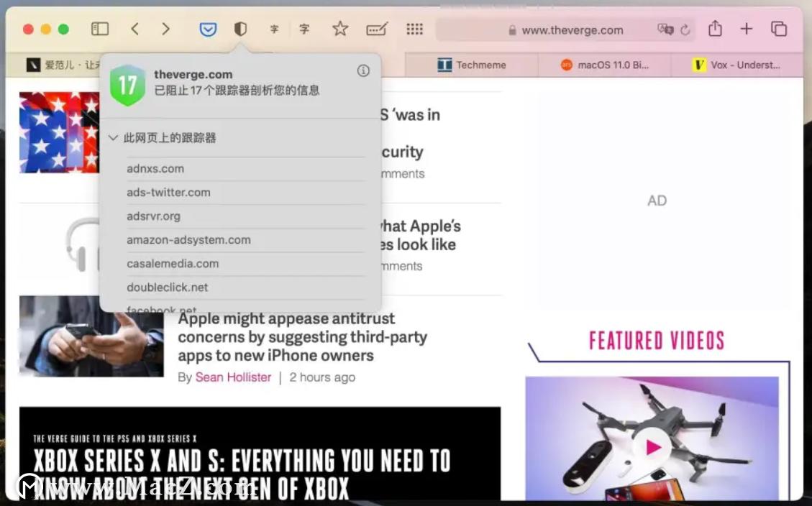Click the Pocket save icon

[x=208, y=29]
